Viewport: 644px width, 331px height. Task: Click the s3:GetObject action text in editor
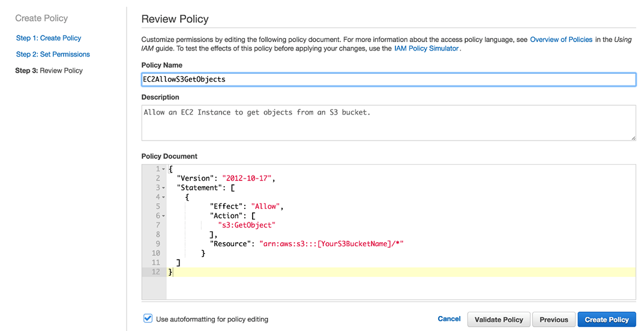(x=247, y=225)
